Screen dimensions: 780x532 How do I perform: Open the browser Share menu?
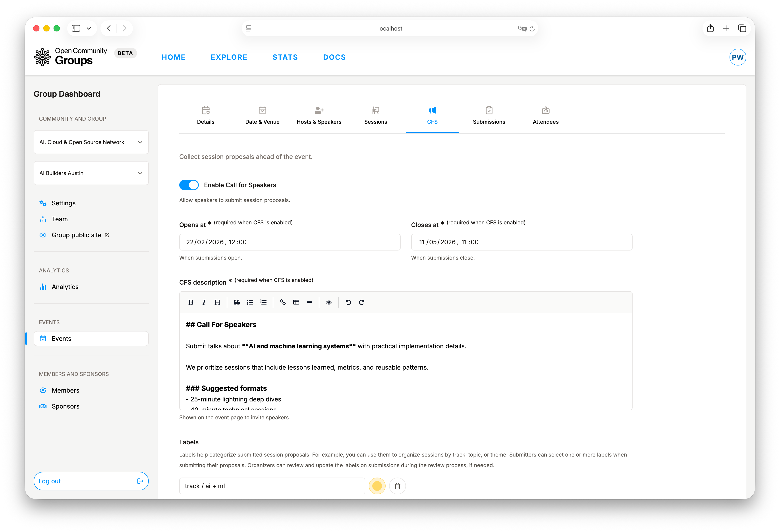click(x=710, y=28)
